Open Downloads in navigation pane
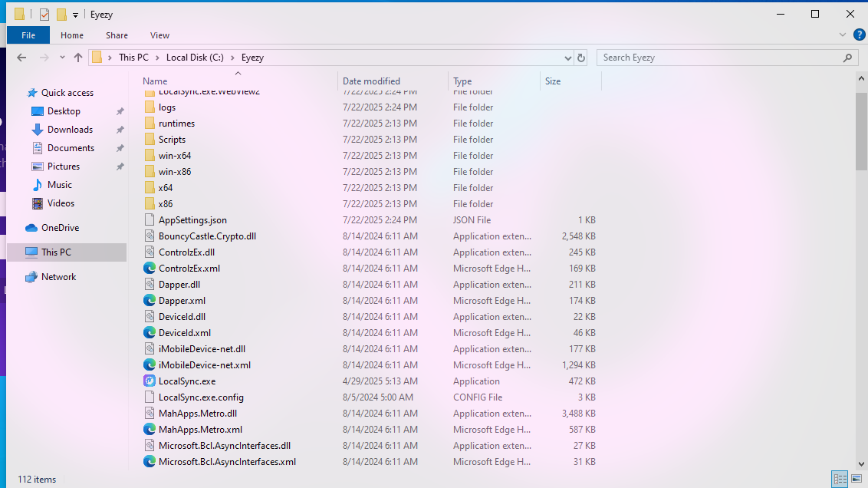Viewport: 868px width, 488px height. pos(70,129)
